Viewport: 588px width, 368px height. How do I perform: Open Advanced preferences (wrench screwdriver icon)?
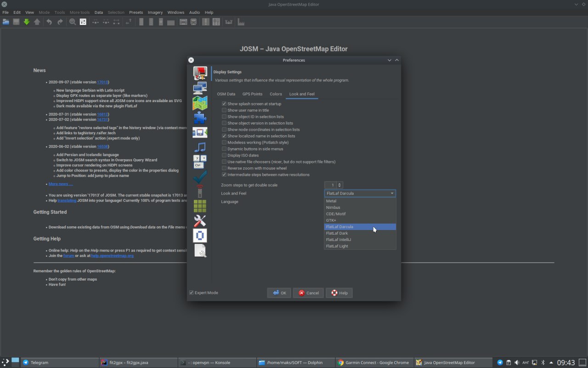pos(200,221)
